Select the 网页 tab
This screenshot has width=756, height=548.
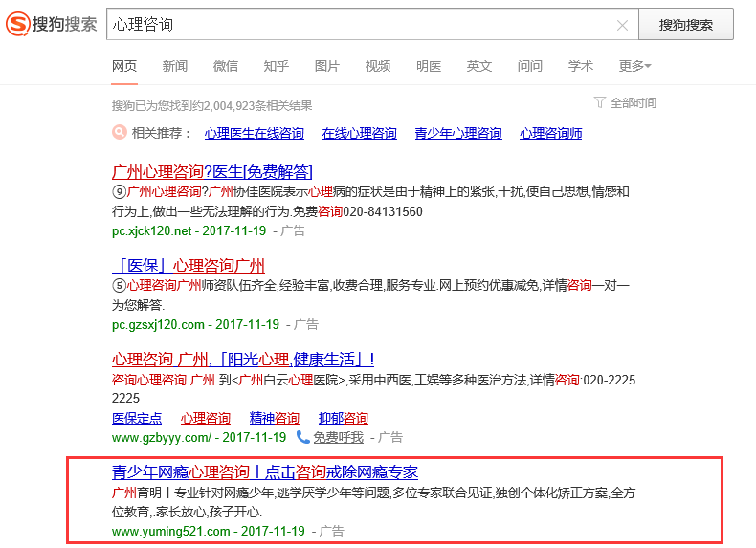[124, 66]
